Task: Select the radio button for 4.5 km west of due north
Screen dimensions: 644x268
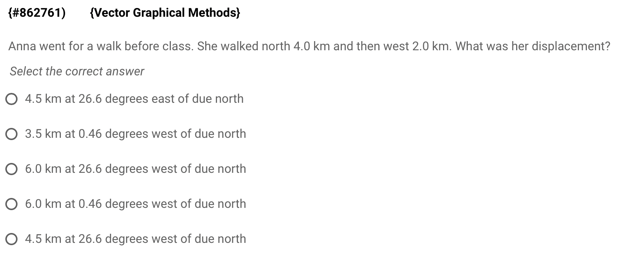Action: (11, 239)
